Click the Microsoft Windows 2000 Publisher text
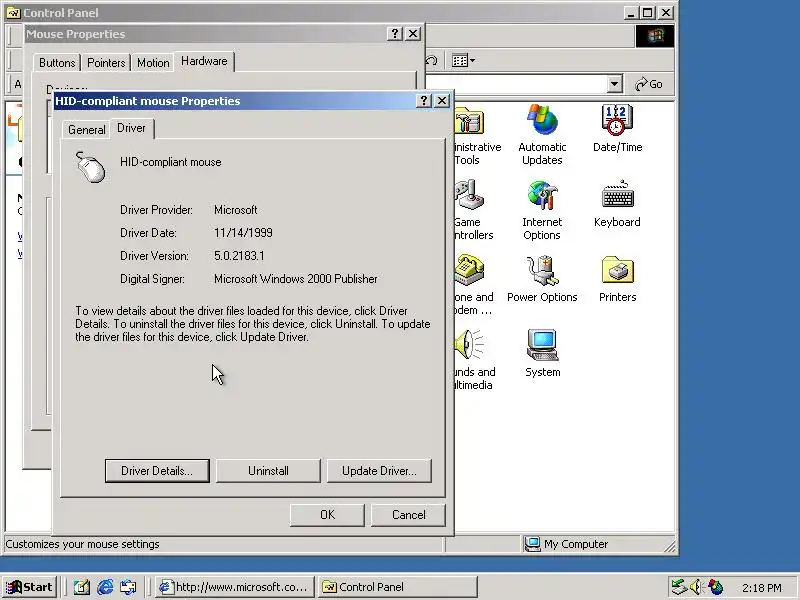Image resolution: width=800 pixels, height=600 pixels. [x=296, y=279]
